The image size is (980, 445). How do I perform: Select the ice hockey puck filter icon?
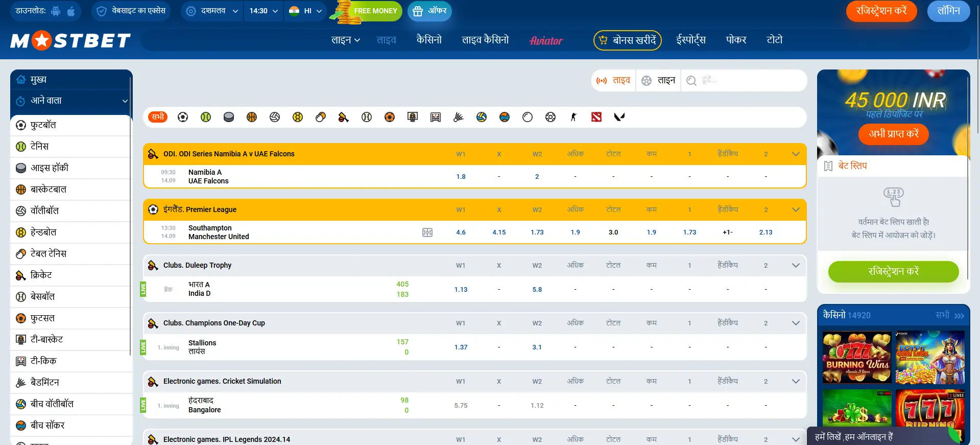229,117
